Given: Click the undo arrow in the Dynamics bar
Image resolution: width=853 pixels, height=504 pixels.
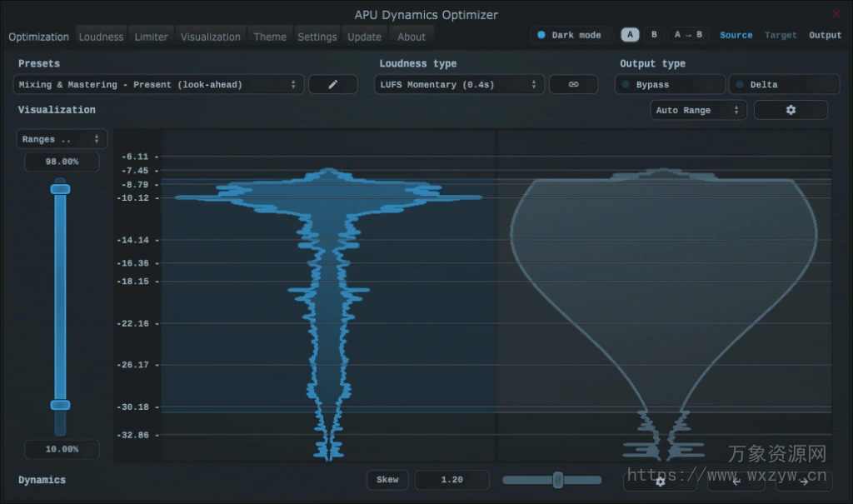Looking at the screenshot, I should tap(736, 482).
